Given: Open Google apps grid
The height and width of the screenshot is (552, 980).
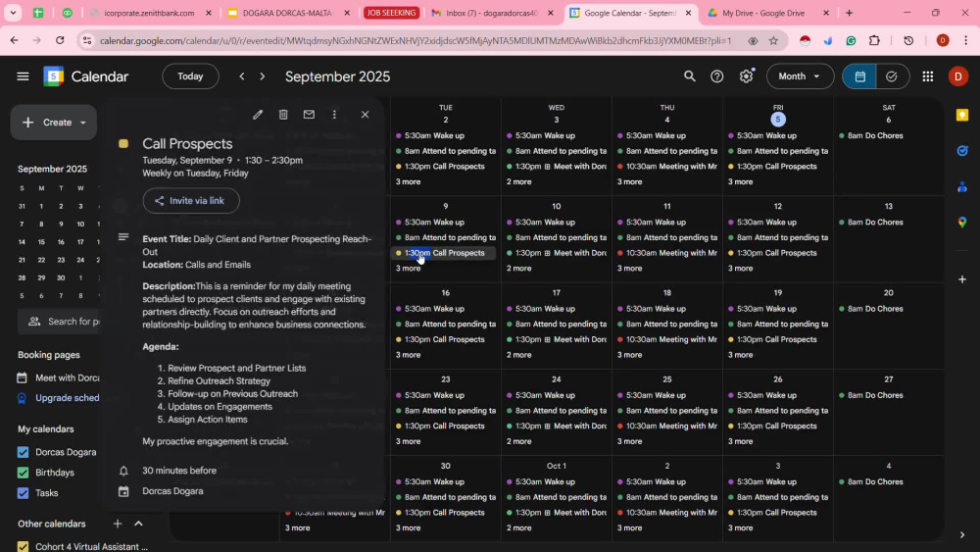Looking at the screenshot, I should 927,76.
